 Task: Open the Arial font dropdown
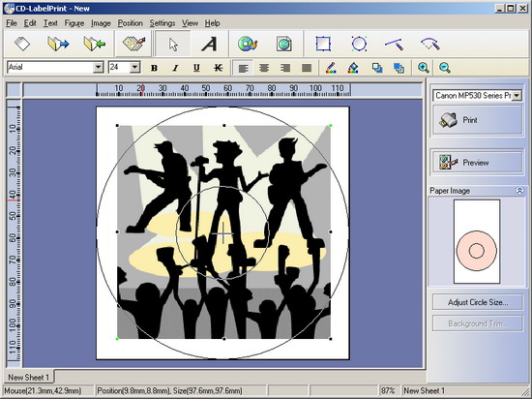click(99, 67)
